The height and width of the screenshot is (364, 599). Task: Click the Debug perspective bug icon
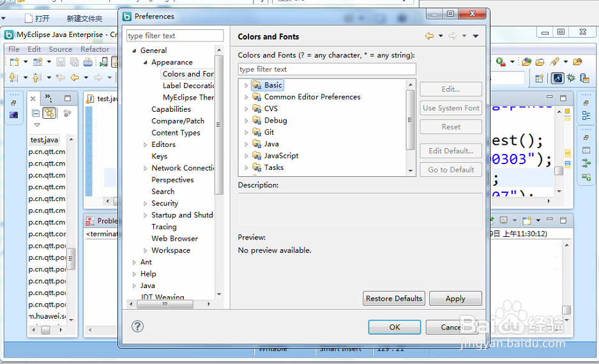point(571,78)
